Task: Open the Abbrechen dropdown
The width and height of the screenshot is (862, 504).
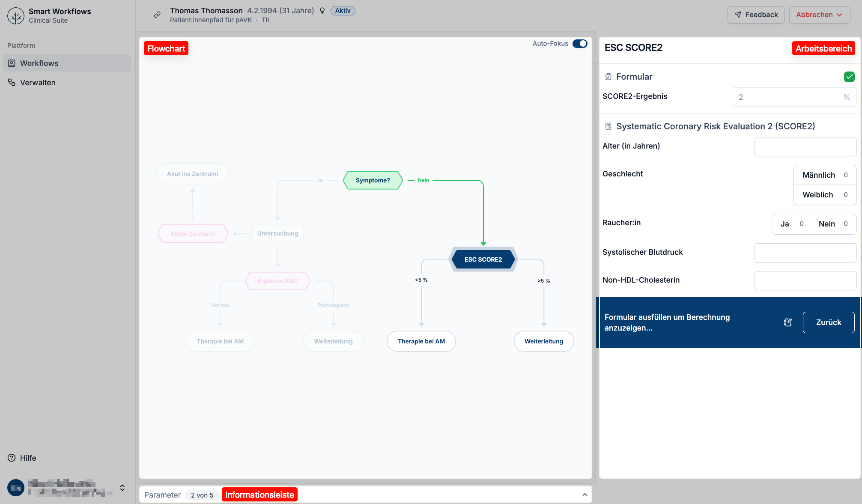Action: [819, 15]
